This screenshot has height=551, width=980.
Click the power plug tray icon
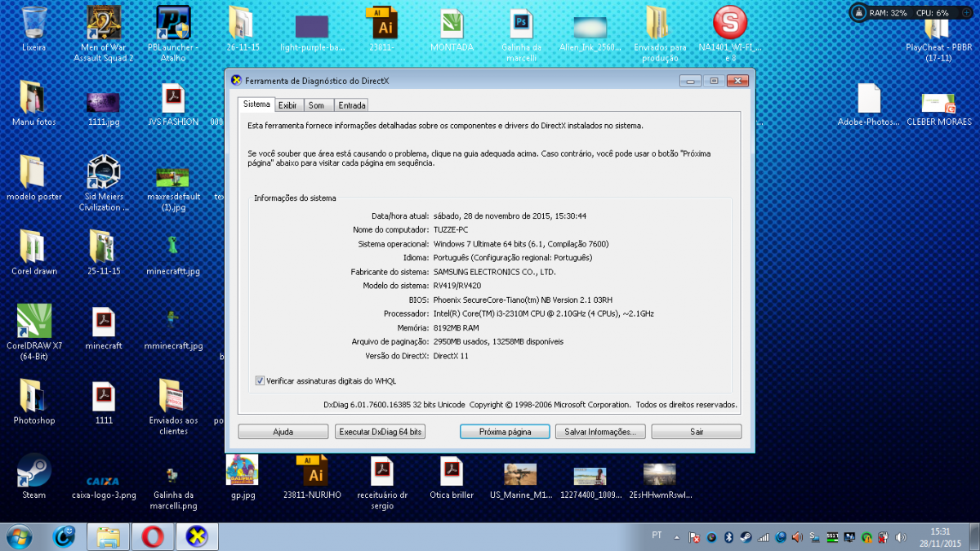pyautogui.click(x=884, y=536)
